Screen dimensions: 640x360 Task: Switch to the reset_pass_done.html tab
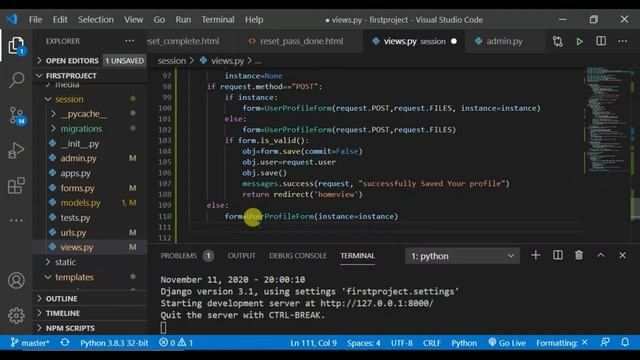point(301,41)
